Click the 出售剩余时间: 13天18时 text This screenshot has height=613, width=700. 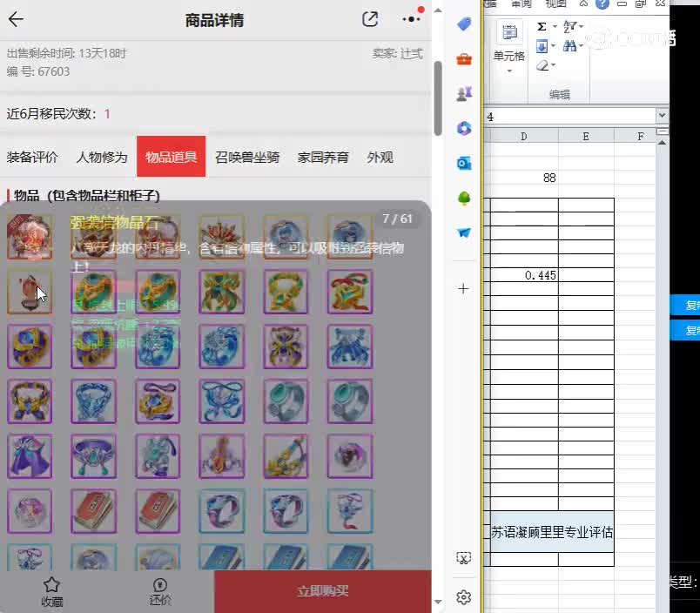(66, 54)
